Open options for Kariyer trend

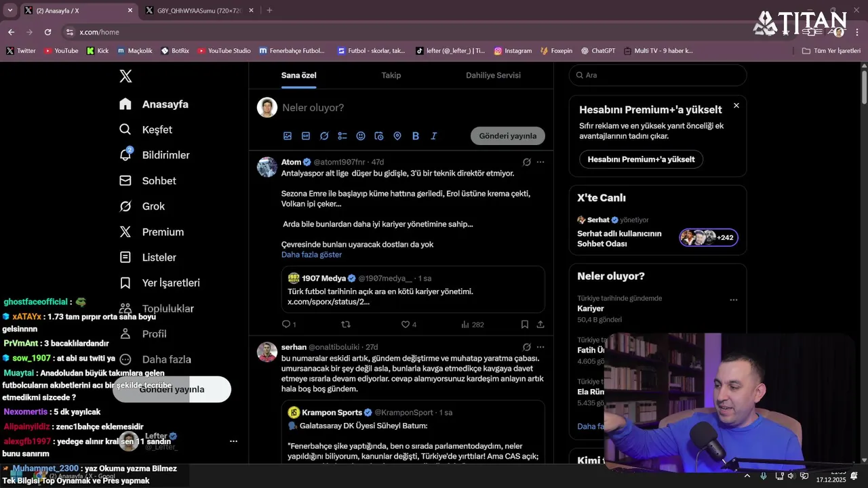click(x=733, y=300)
